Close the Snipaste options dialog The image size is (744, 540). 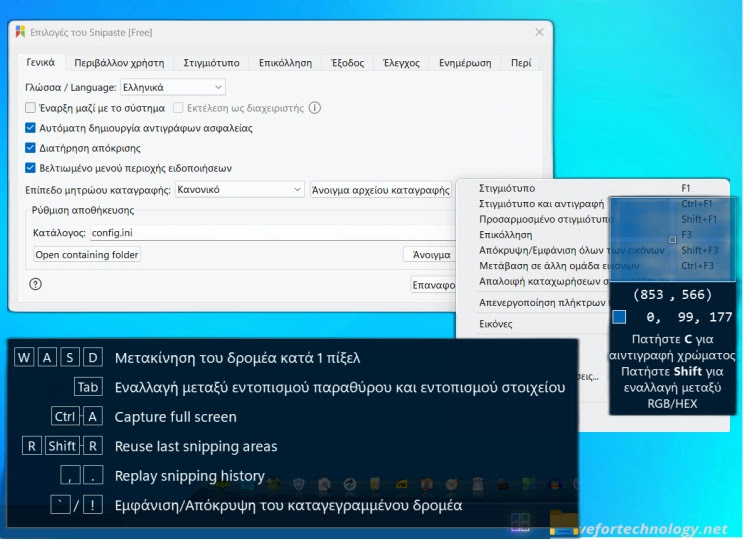[x=539, y=32]
